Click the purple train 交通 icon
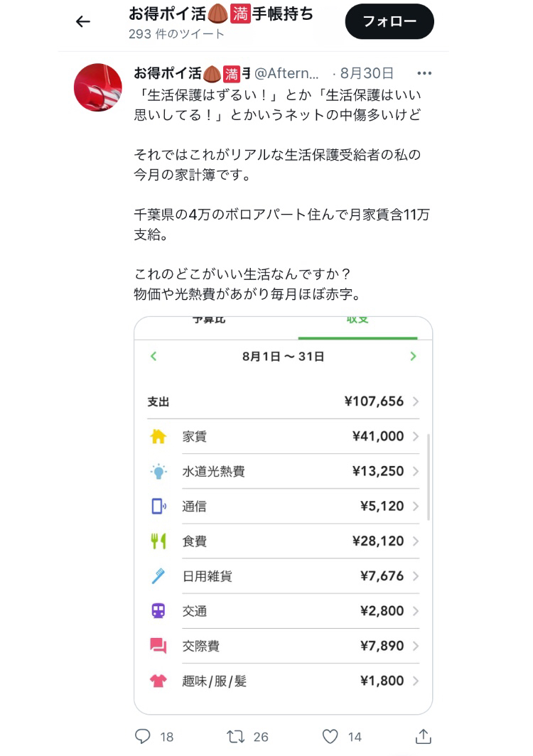 pos(158,611)
